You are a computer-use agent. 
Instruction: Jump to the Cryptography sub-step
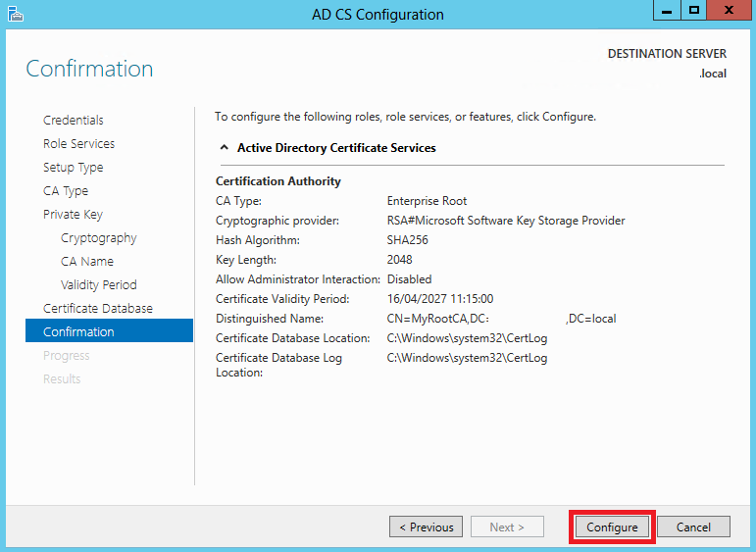98,237
